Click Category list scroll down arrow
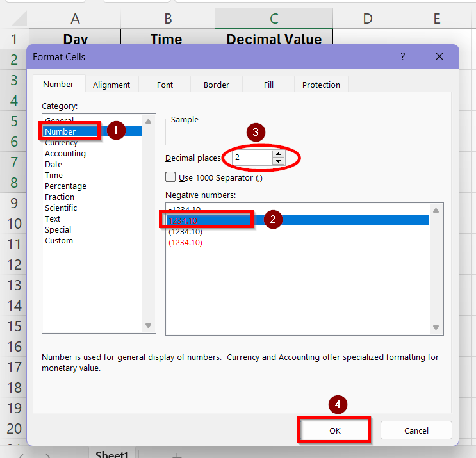Screen dimensions: 476x458 click(148, 325)
